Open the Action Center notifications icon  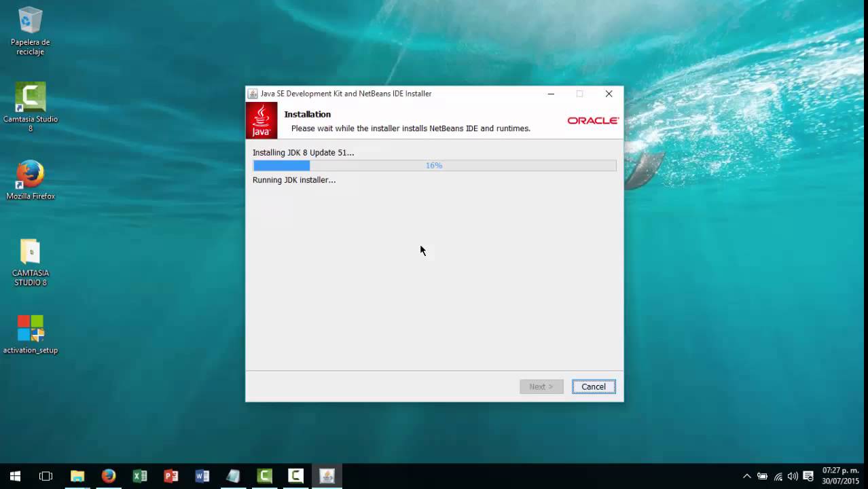pos(808,476)
